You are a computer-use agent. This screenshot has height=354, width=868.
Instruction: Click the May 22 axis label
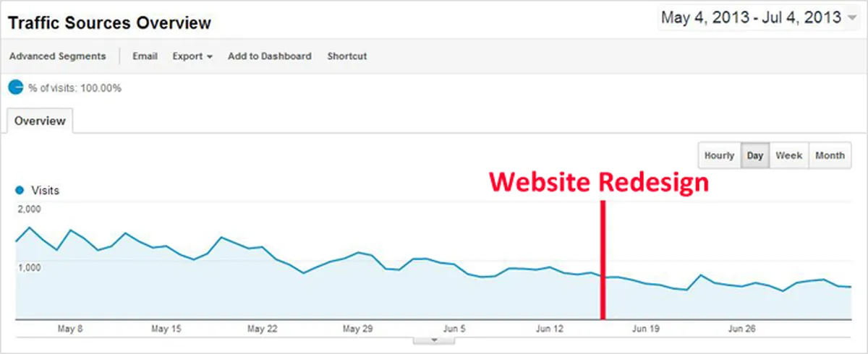click(x=263, y=329)
